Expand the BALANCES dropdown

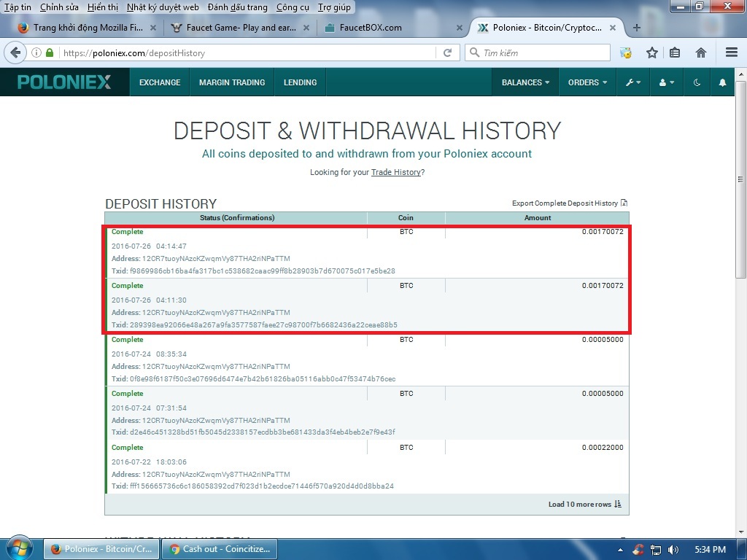[x=525, y=82]
